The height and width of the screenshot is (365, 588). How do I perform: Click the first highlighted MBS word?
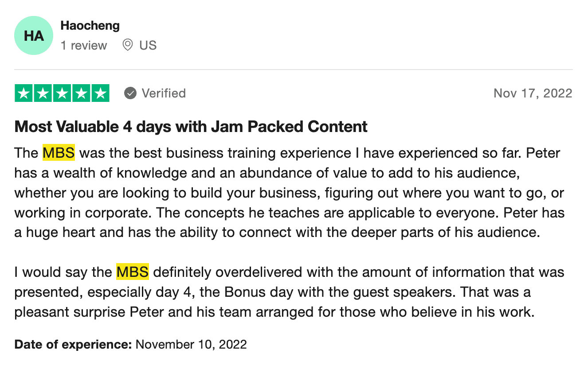(x=59, y=153)
